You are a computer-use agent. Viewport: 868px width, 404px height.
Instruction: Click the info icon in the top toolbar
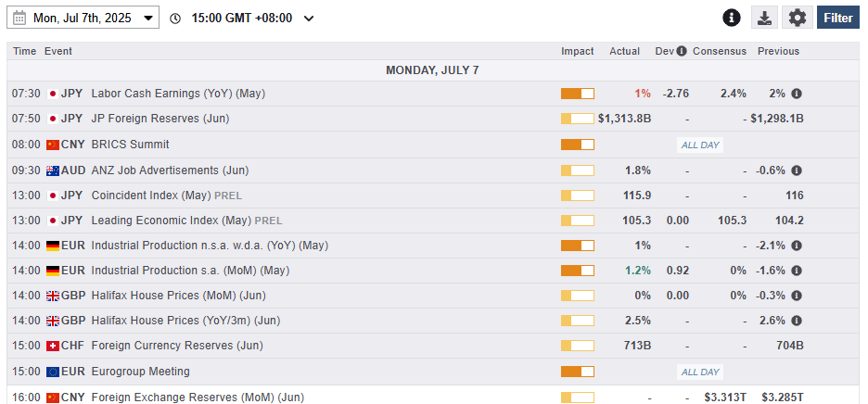tap(732, 18)
